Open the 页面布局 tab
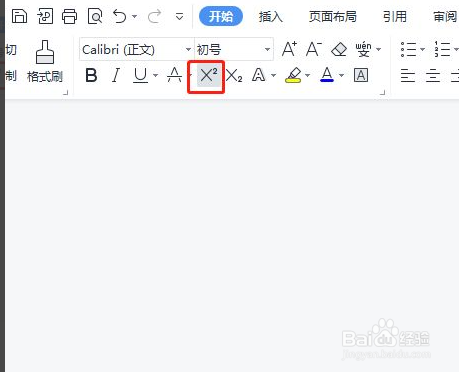Screen dimensions: 459x372 (x=333, y=16)
